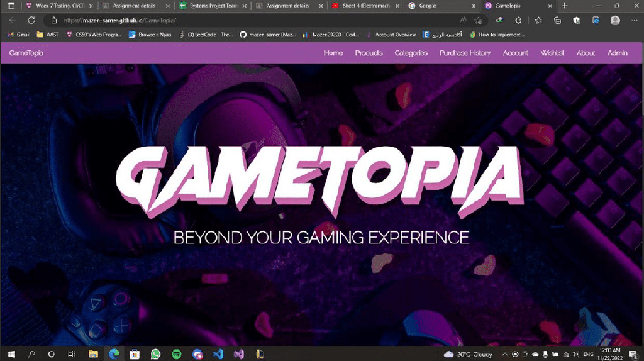This screenshot has width=644, height=361.
Task: Open the LeetCode bookmark
Action: [206, 35]
